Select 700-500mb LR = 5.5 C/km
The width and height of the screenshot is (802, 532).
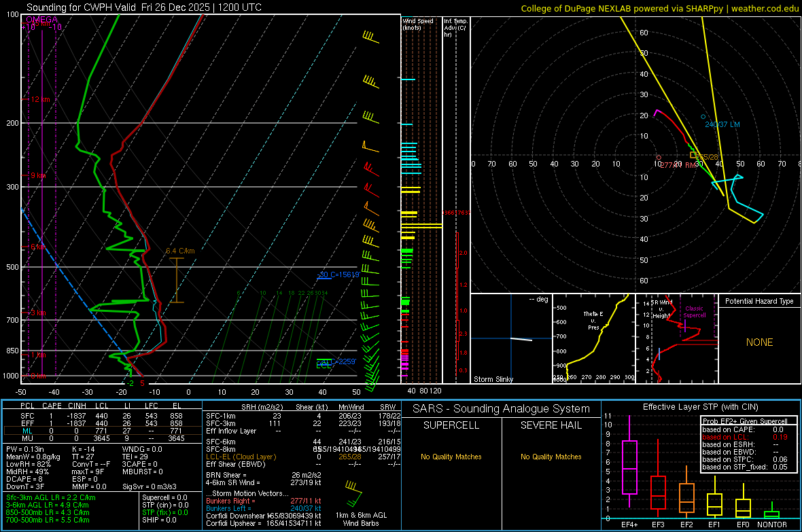tap(48, 520)
